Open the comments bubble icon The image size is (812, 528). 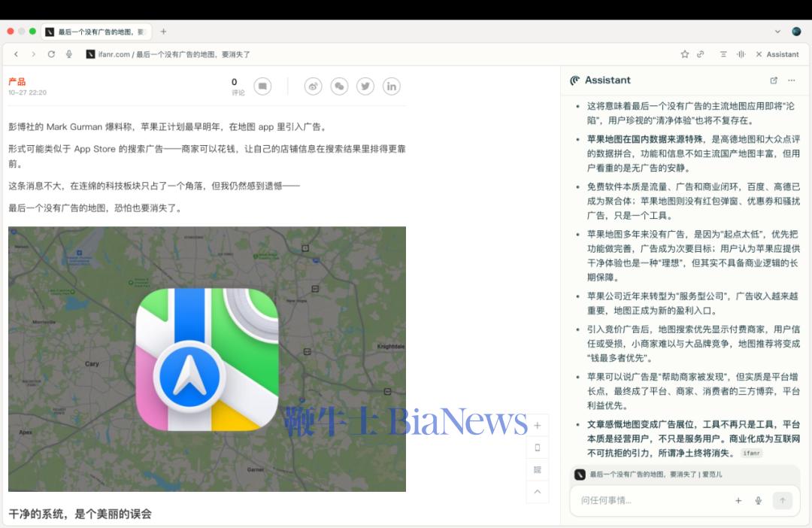(262, 86)
